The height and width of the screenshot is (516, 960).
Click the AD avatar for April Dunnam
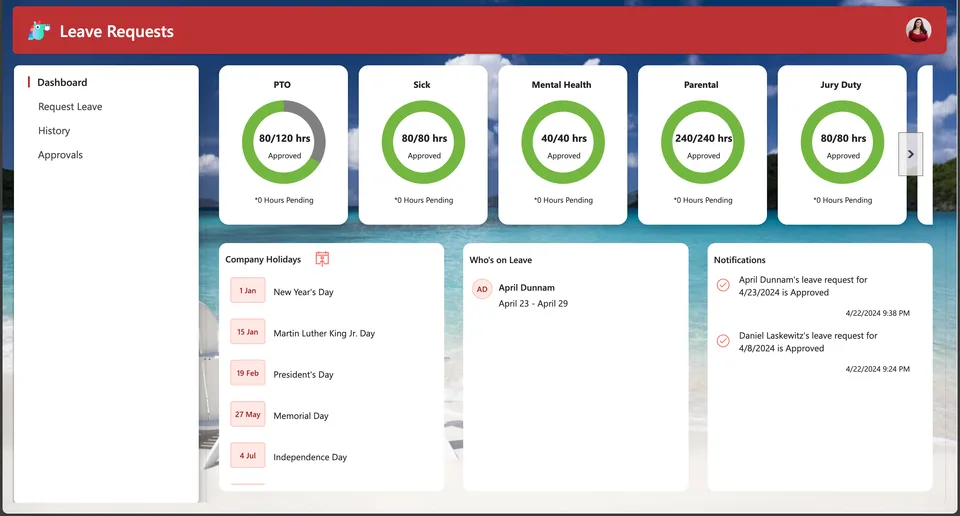pos(482,289)
